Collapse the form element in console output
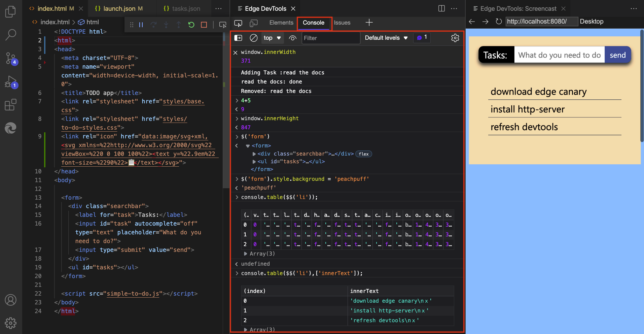644x334 pixels. (x=247, y=145)
